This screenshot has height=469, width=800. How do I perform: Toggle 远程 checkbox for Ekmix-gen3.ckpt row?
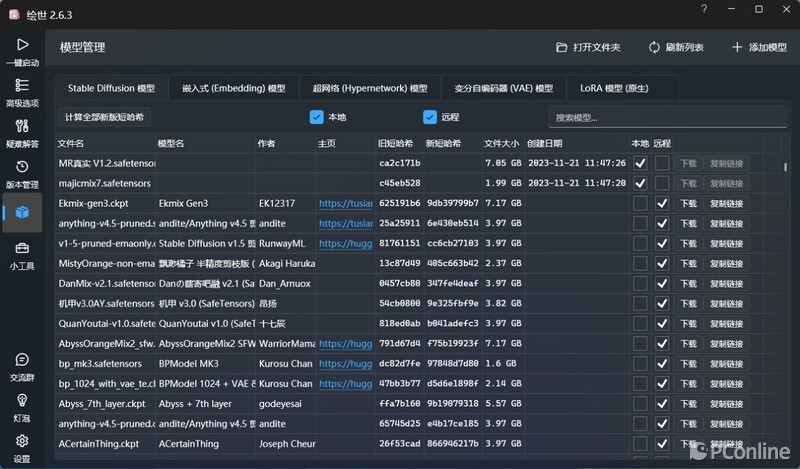click(662, 203)
